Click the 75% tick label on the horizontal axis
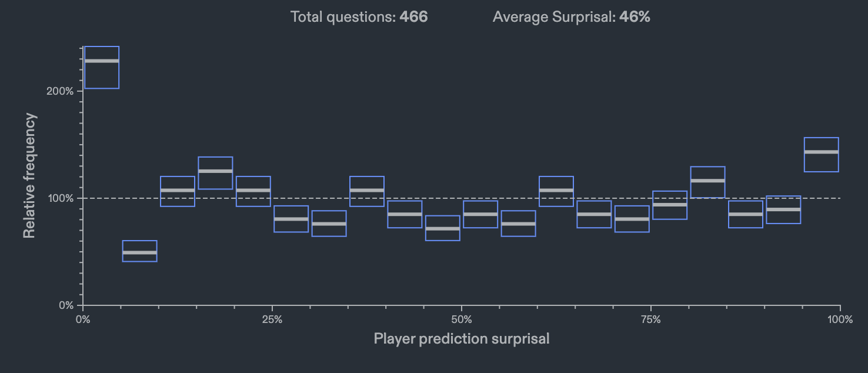Image resolution: width=868 pixels, height=373 pixels. [x=651, y=320]
